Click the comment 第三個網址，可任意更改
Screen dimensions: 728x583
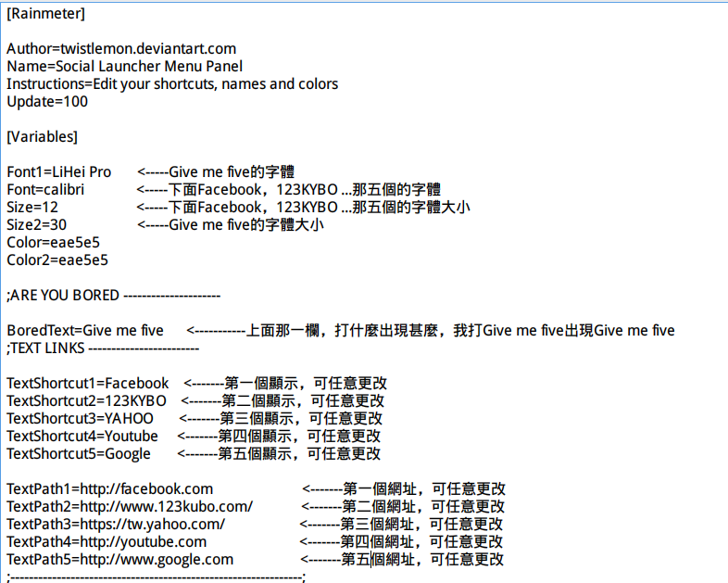[401, 525]
